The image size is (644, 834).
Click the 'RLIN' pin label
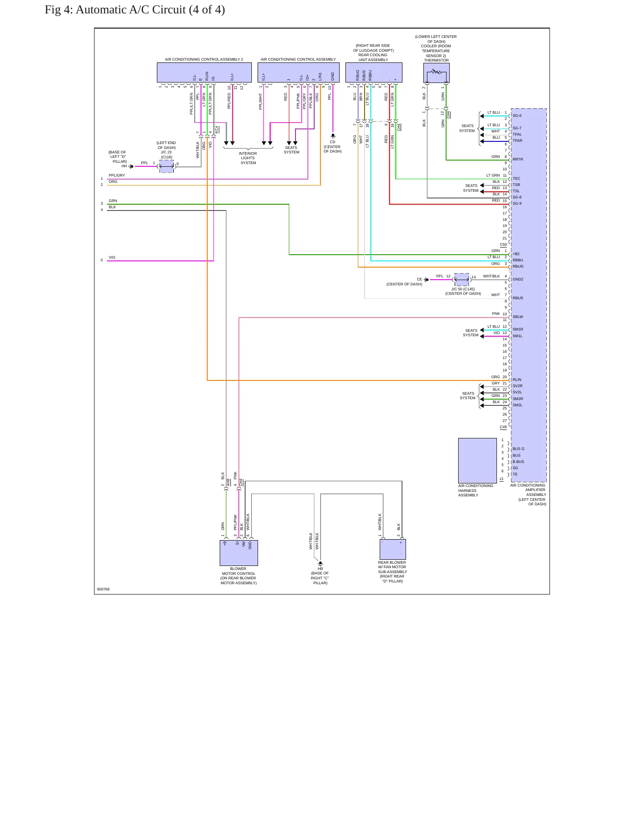[x=517, y=380]
